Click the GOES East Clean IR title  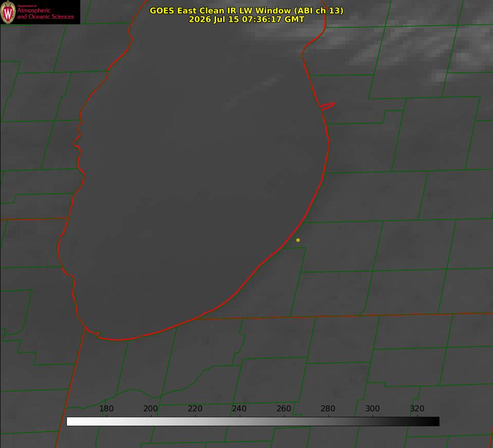[247, 10]
